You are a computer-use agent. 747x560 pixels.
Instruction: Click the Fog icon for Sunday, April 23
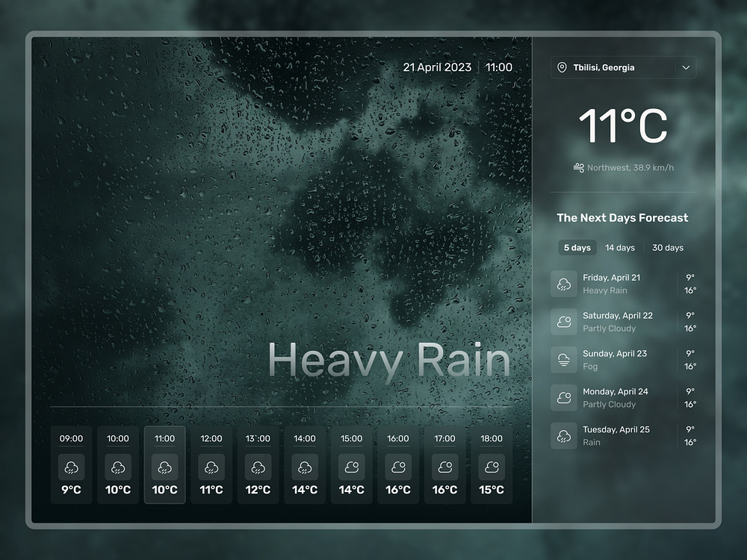(x=564, y=360)
